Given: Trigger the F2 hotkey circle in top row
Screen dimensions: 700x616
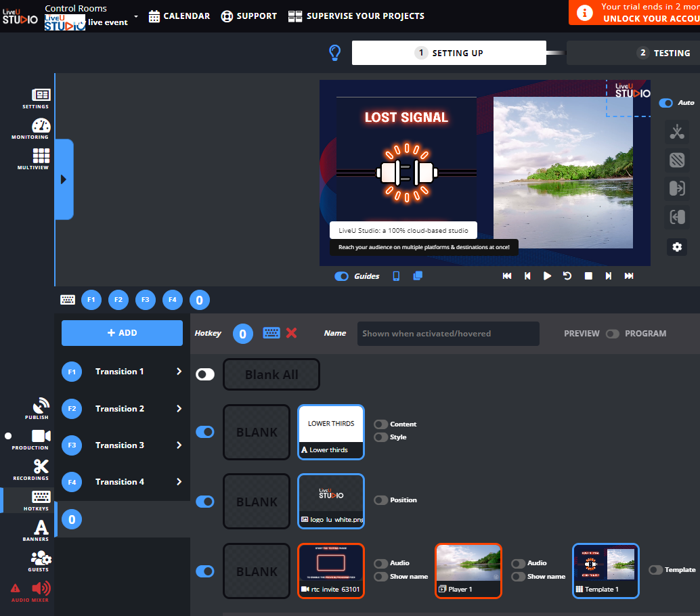Looking at the screenshot, I should [118, 299].
